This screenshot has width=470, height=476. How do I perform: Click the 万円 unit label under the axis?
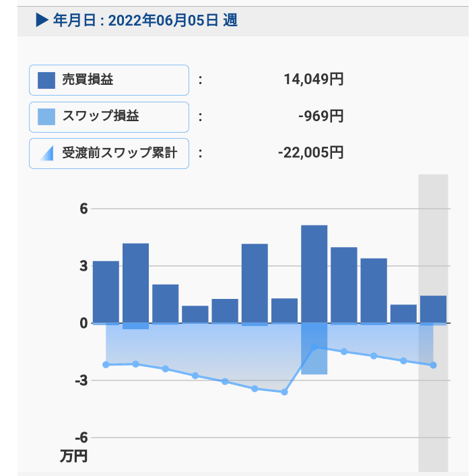(x=73, y=456)
